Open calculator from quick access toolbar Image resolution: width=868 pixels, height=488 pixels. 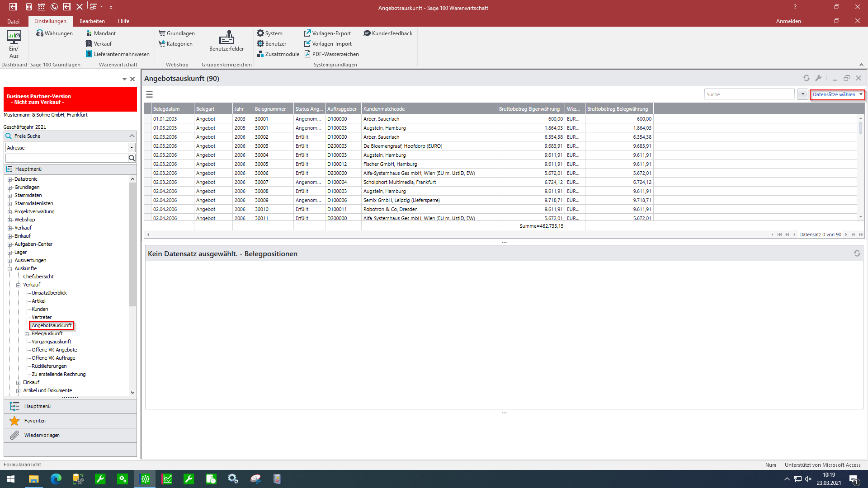[28, 7]
